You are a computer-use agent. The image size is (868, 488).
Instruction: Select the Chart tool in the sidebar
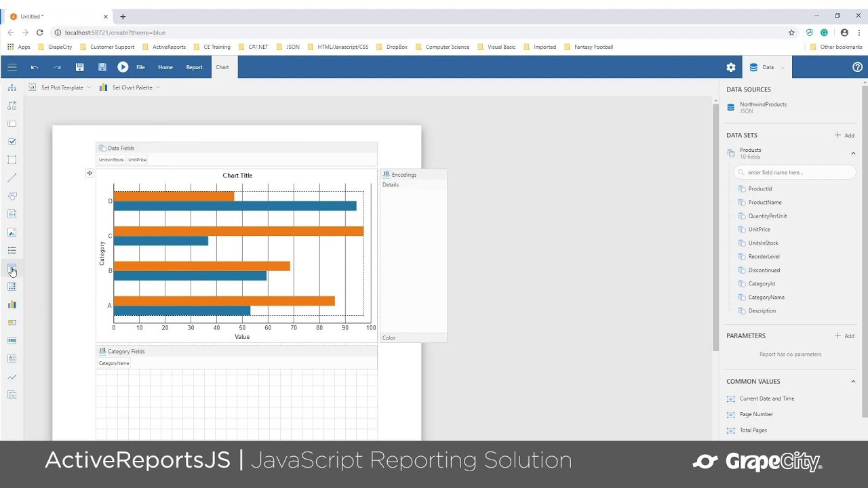coord(12,305)
